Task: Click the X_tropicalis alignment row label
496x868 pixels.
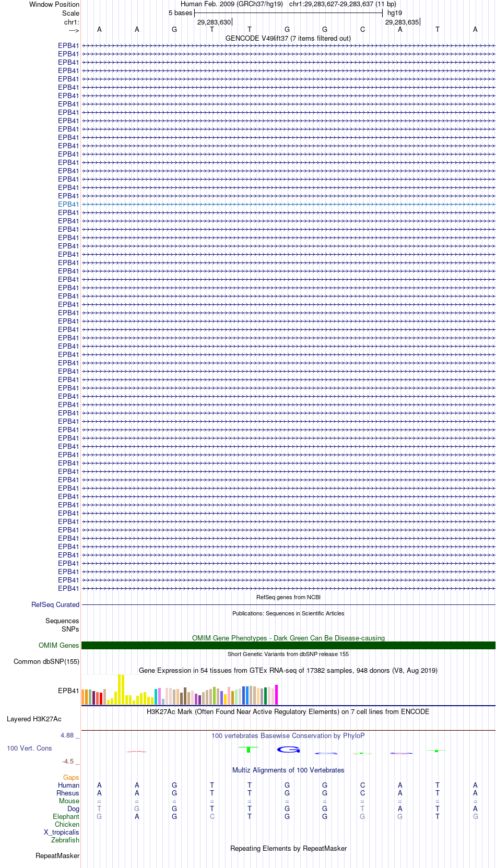Action: click(x=62, y=833)
